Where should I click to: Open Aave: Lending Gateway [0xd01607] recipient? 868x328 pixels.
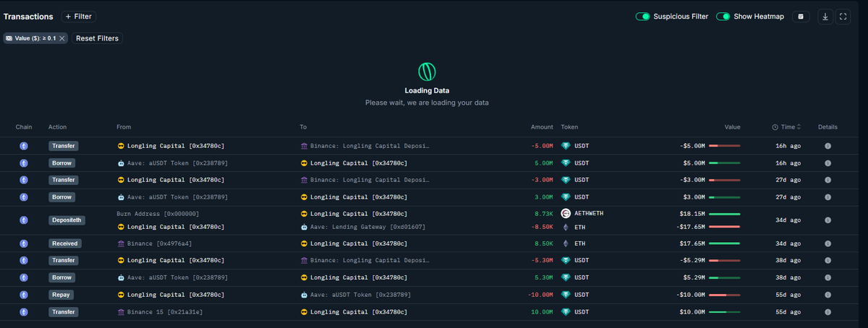tap(367, 227)
